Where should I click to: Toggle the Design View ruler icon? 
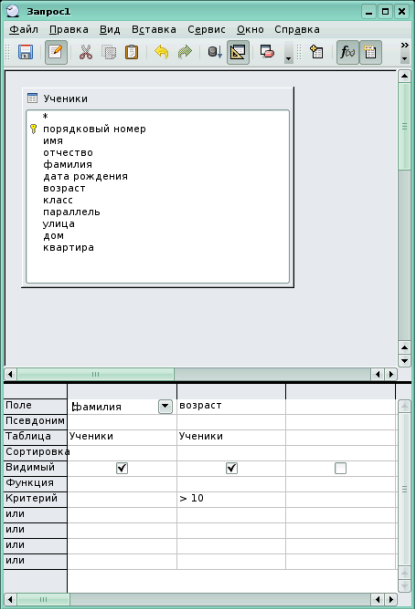pyautogui.click(x=238, y=52)
